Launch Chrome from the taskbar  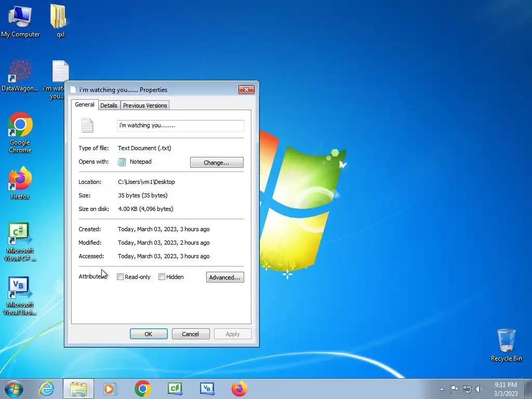142,389
